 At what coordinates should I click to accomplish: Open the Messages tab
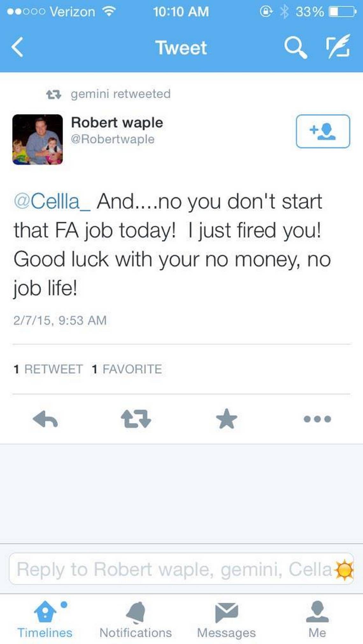[226, 619]
